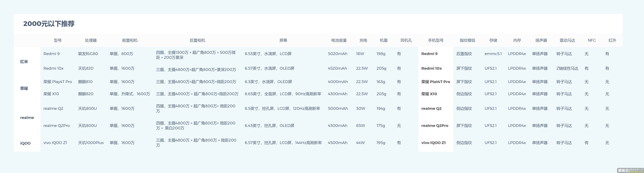Click the Z轴线性马达 motor cell

[567, 68]
